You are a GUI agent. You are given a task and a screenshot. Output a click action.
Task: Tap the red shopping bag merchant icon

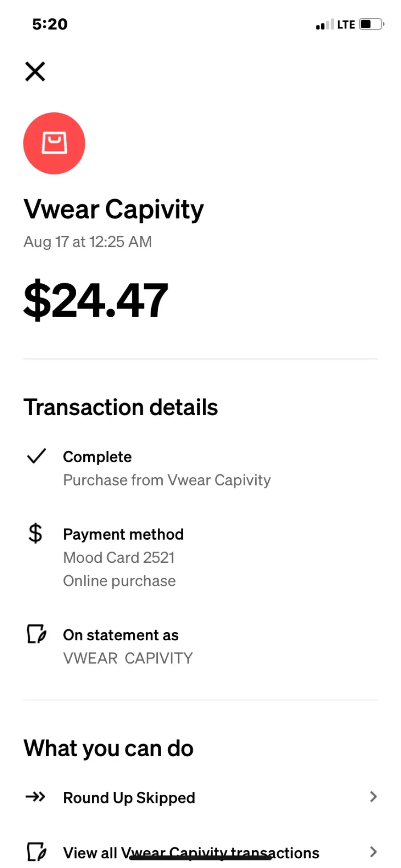click(54, 143)
